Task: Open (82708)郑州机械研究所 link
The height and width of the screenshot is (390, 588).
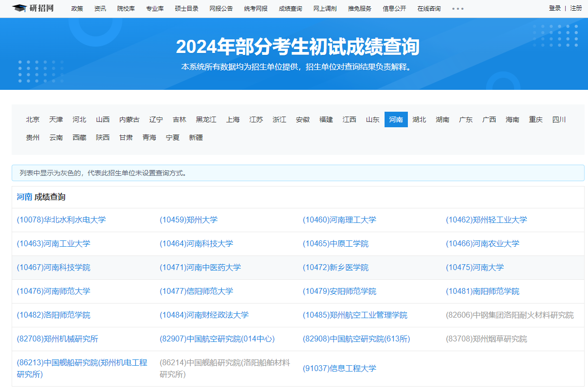Action: pos(57,339)
